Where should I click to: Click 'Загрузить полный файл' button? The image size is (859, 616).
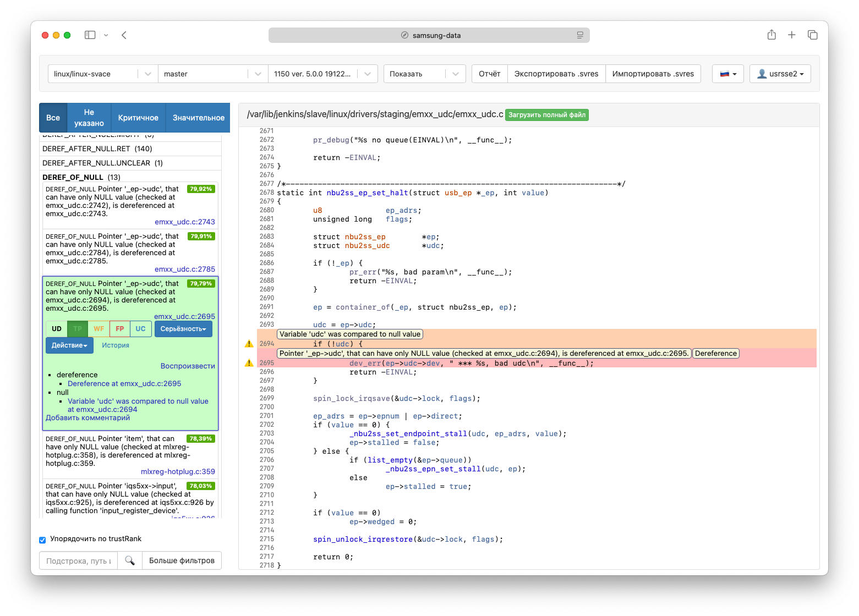click(x=546, y=115)
